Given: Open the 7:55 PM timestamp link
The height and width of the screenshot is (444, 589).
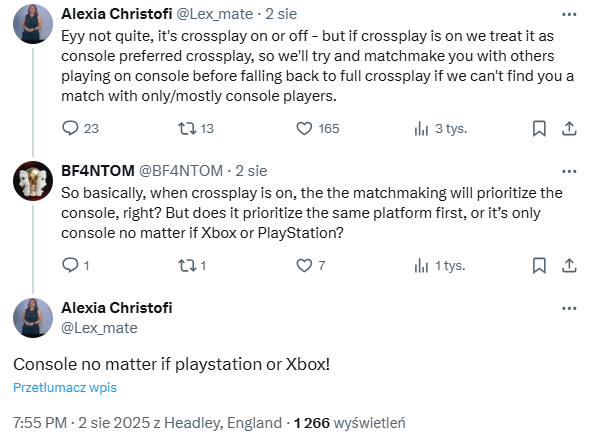Looking at the screenshot, I should (40, 423).
